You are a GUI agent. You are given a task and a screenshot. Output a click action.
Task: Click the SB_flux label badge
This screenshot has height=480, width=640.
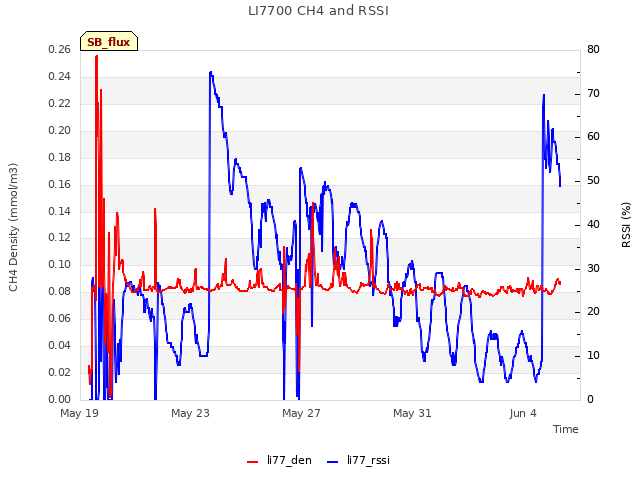click(109, 41)
